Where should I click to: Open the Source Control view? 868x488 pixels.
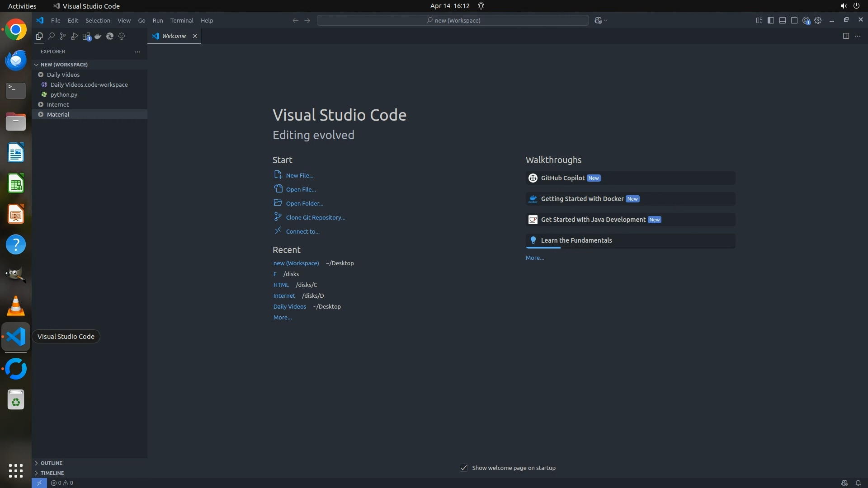tap(63, 36)
